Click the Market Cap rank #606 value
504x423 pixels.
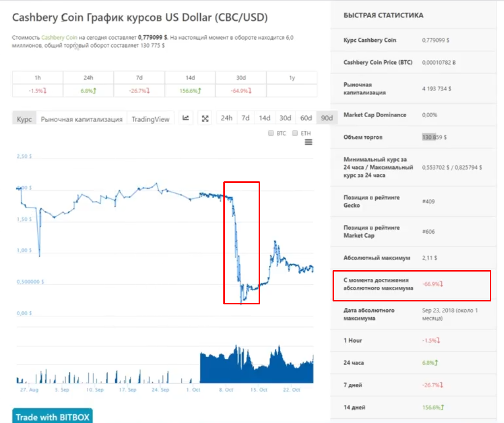(428, 232)
